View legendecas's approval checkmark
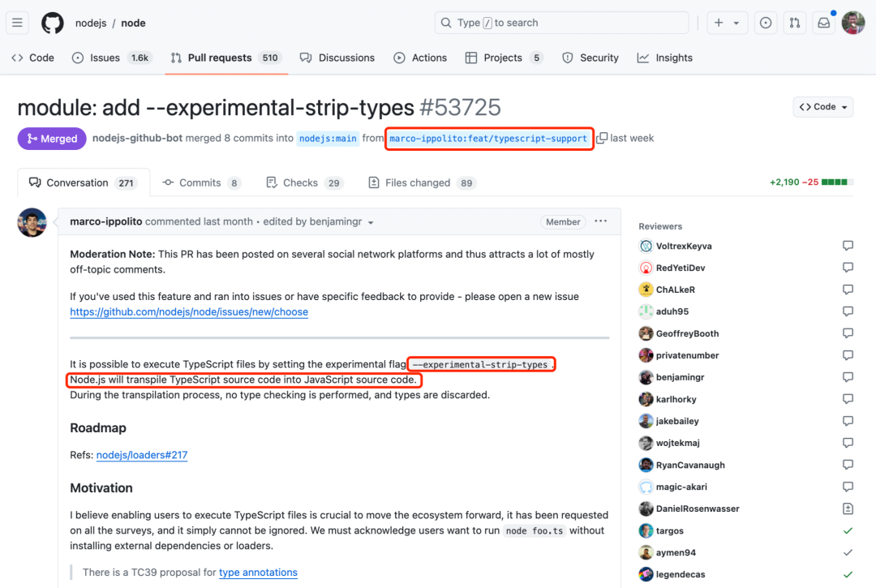The image size is (876, 588). coord(848,574)
